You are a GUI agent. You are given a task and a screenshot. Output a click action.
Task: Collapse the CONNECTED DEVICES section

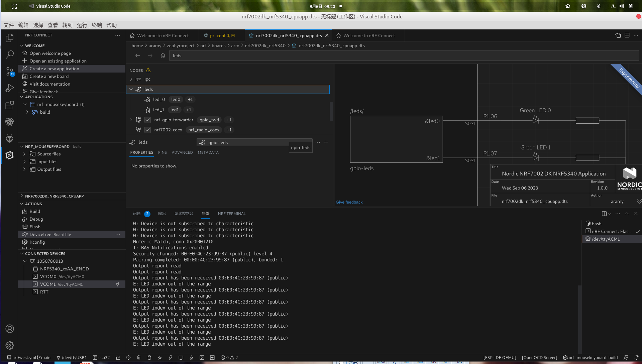22,254
